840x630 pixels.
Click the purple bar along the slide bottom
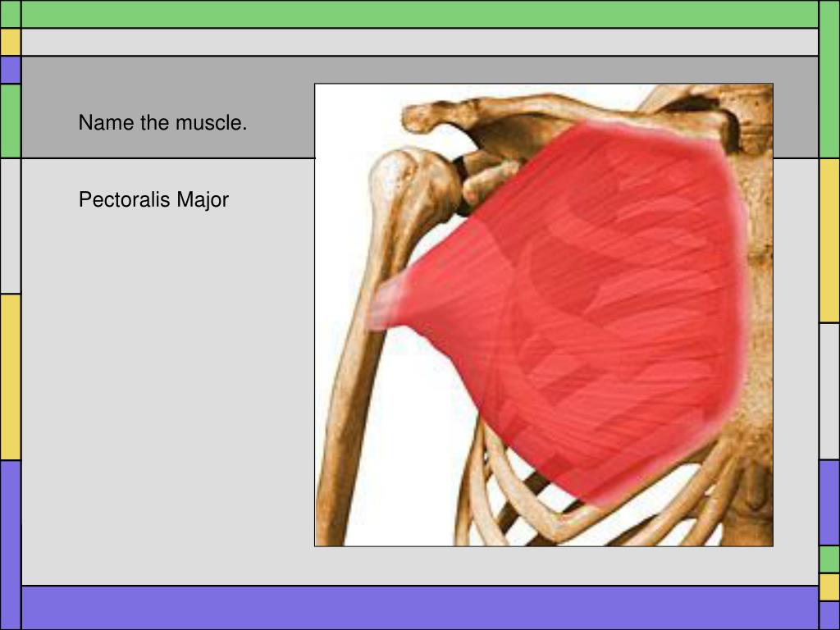click(419, 608)
